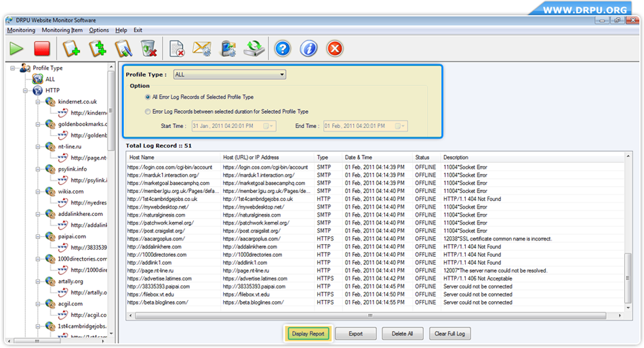Select acgil.com tree node

click(71, 304)
